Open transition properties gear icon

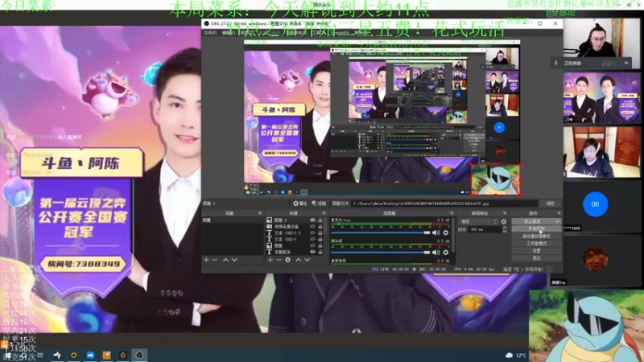pos(504,222)
